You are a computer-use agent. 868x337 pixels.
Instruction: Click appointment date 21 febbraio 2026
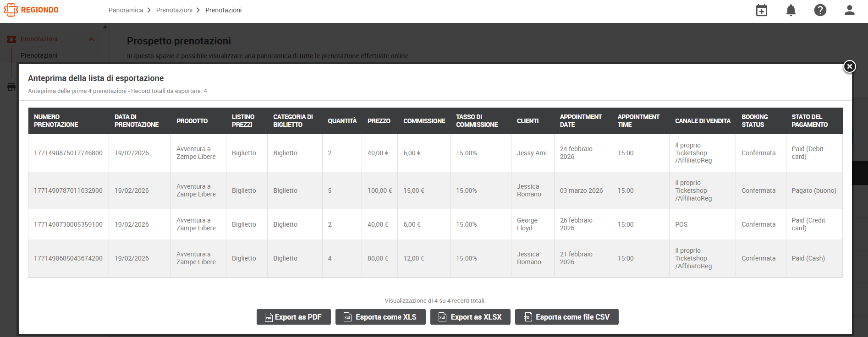(576, 258)
